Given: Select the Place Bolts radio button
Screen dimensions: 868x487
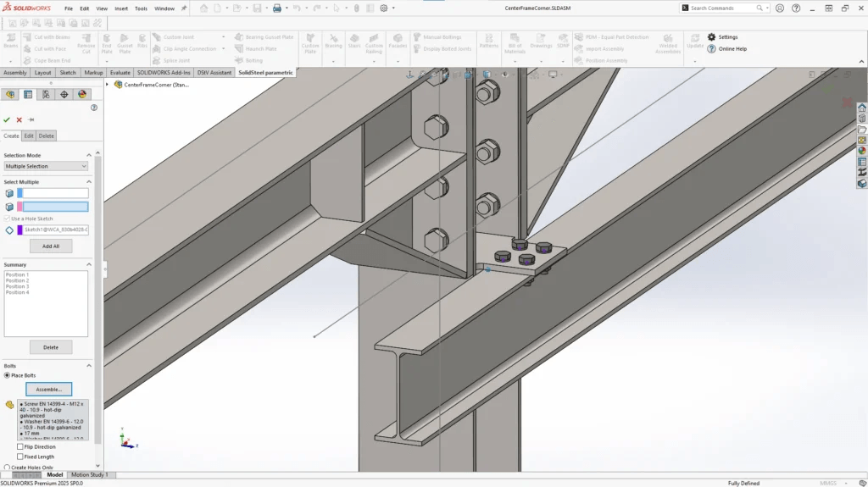Looking at the screenshot, I should 8,375.
